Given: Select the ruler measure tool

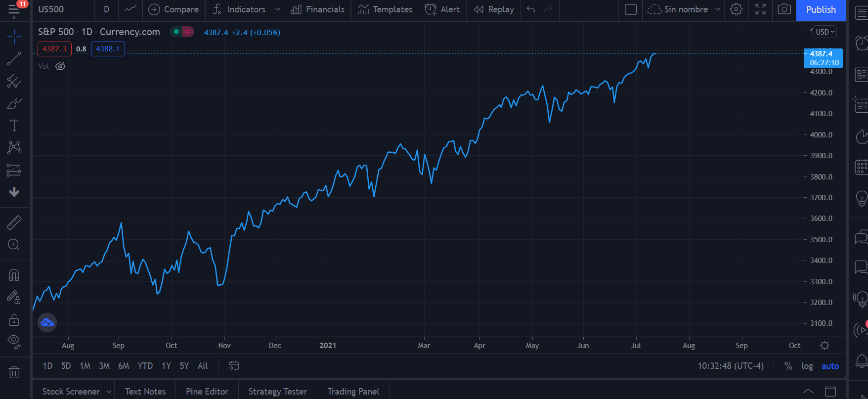Looking at the screenshot, I should tap(14, 222).
